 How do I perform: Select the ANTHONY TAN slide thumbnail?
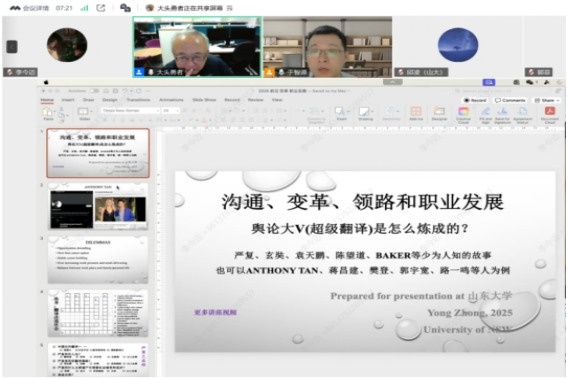tap(98, 207)
